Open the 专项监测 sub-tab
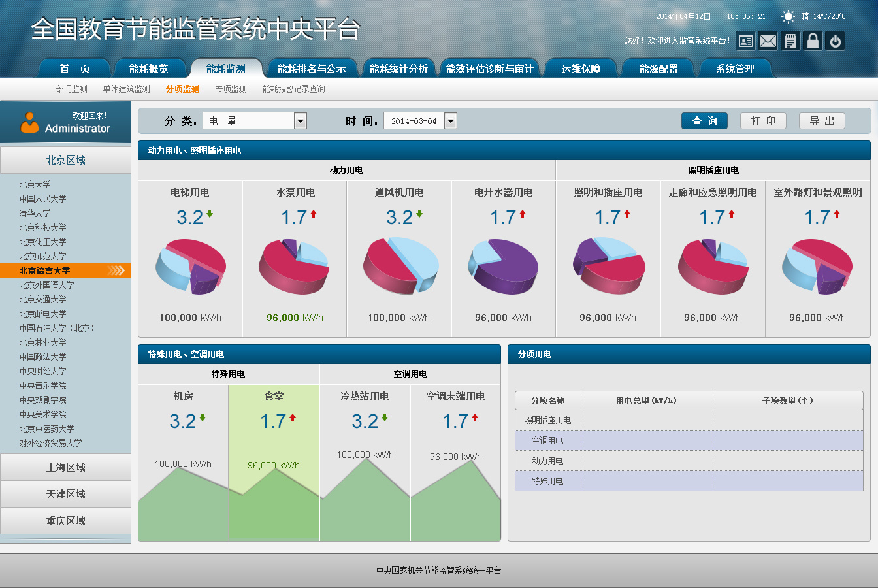 tap(231, 89)
